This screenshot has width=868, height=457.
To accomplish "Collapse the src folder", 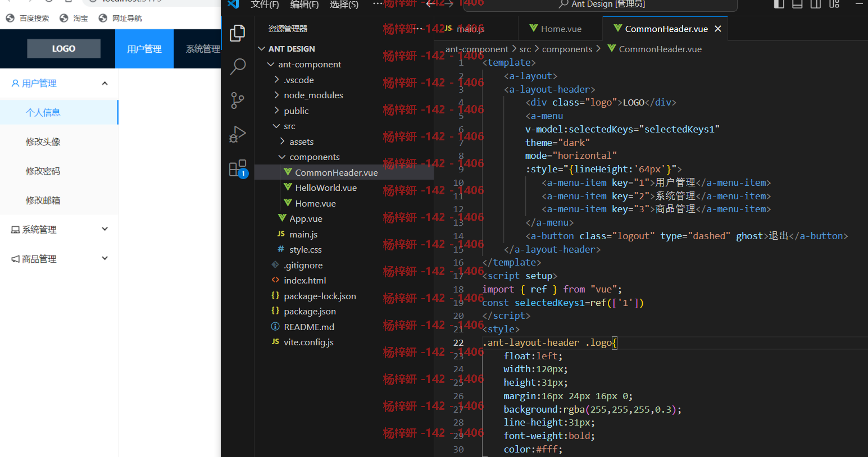I will click(276, 126).
